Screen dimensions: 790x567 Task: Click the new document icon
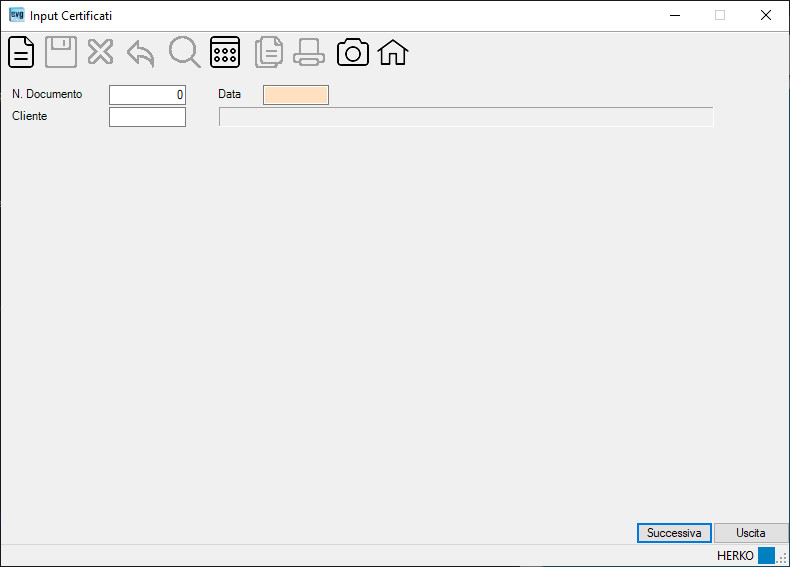click(x=21, y=52)
